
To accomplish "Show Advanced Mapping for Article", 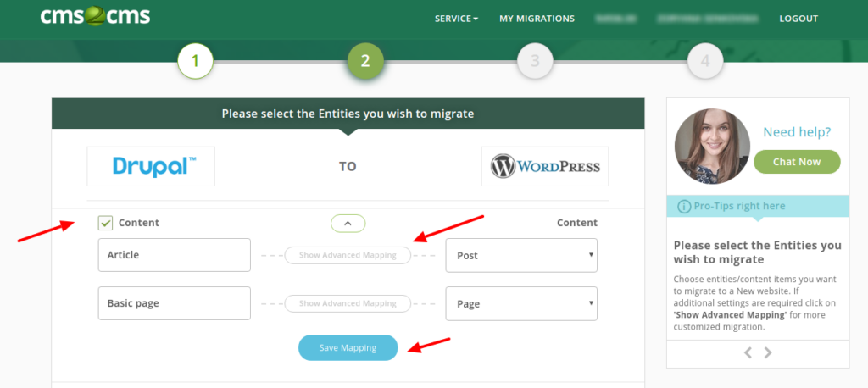I will [x=348, y=255].
